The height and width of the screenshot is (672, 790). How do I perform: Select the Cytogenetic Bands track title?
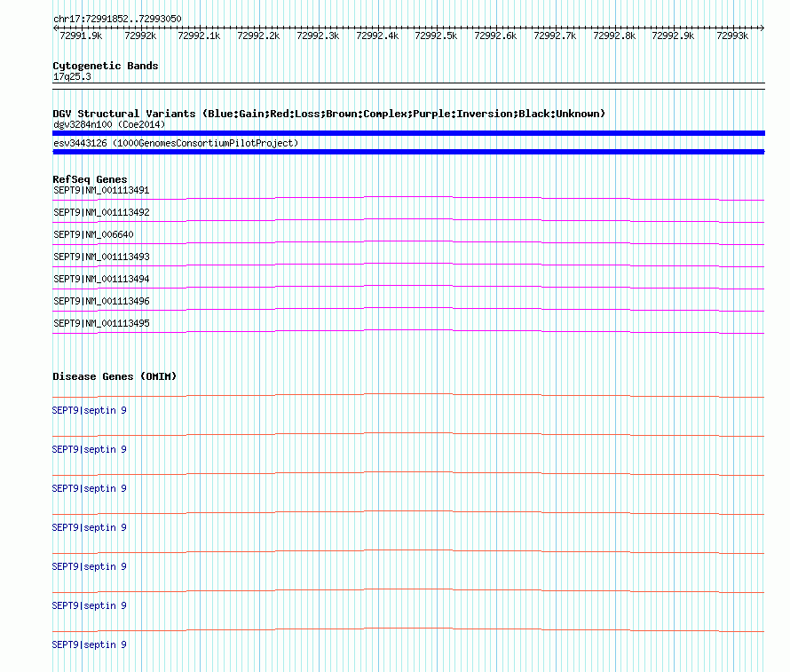[x=106, y=66]
